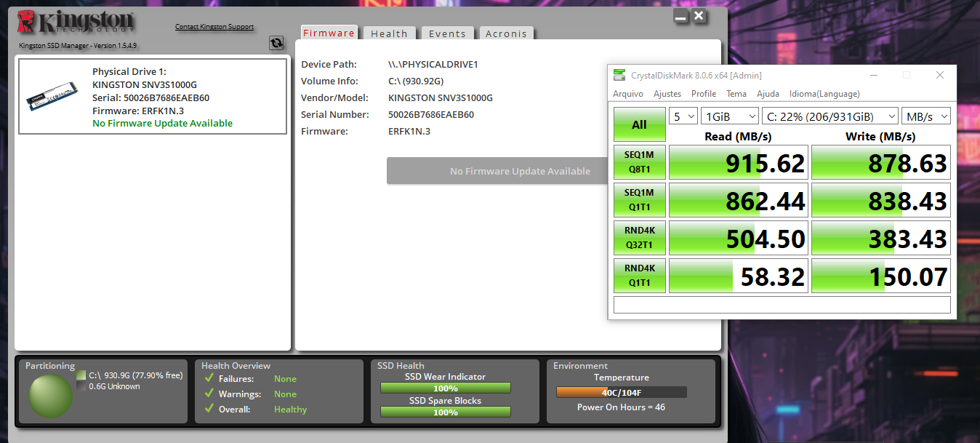980x443 pixels.
Task: Click the C:\ 930.9G (77.90% free) partition label
Action: pos(136,375)
